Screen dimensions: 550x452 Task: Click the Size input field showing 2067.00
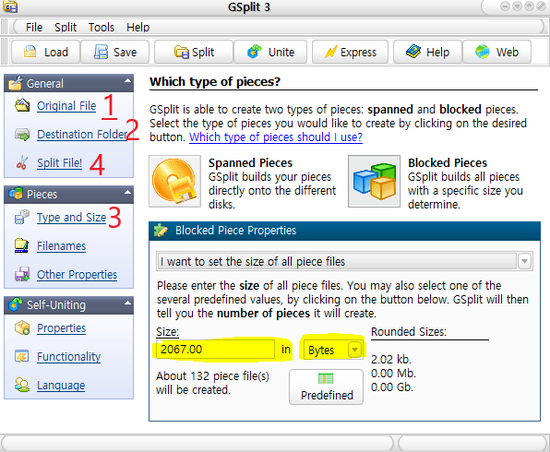[215, 349]
